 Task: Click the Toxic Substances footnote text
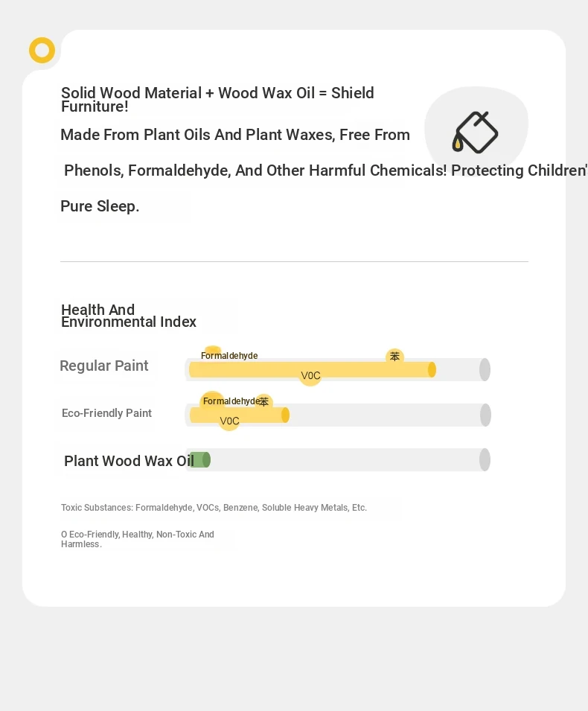[214, 508]
